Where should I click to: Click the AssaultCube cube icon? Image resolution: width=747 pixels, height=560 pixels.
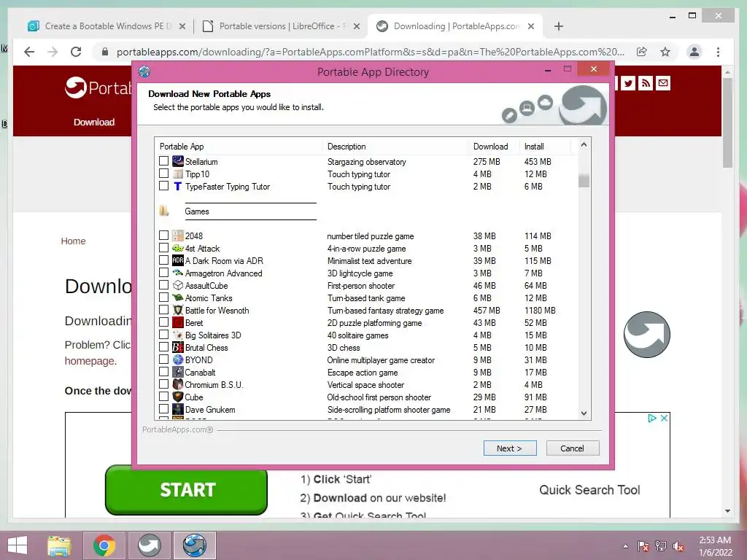(x=178, y=285)
